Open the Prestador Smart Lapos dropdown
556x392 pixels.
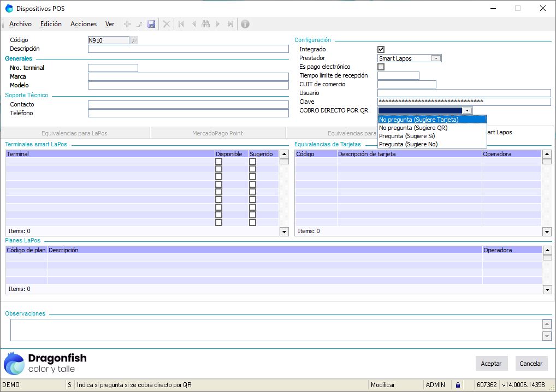click(436, 58)
